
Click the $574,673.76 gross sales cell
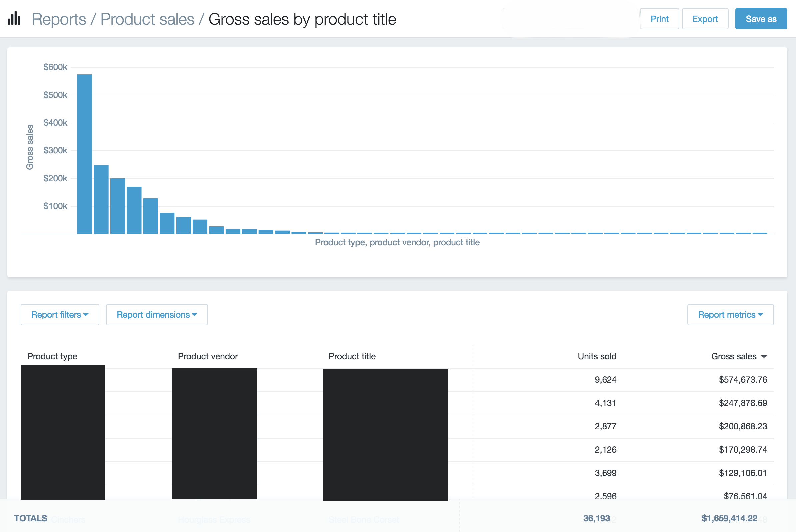743,379
